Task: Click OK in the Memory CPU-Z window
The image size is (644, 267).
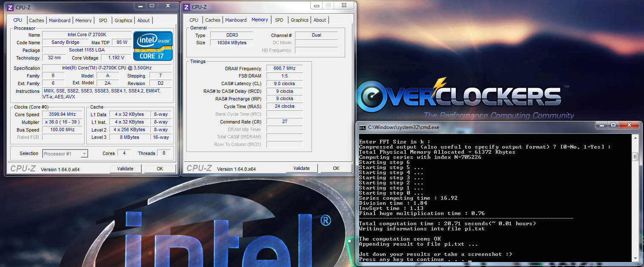Action: [x=336, y=168]
